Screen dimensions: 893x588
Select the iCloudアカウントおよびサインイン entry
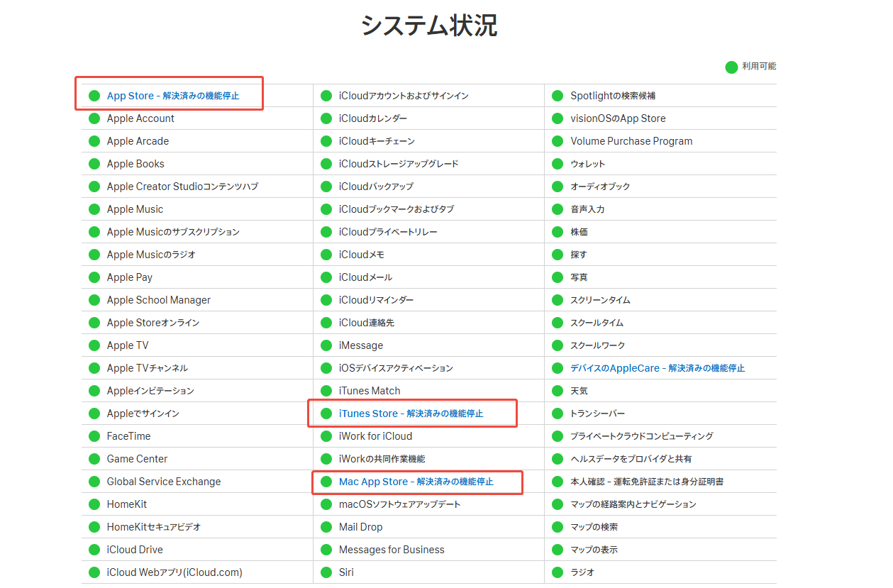(404, 96)
